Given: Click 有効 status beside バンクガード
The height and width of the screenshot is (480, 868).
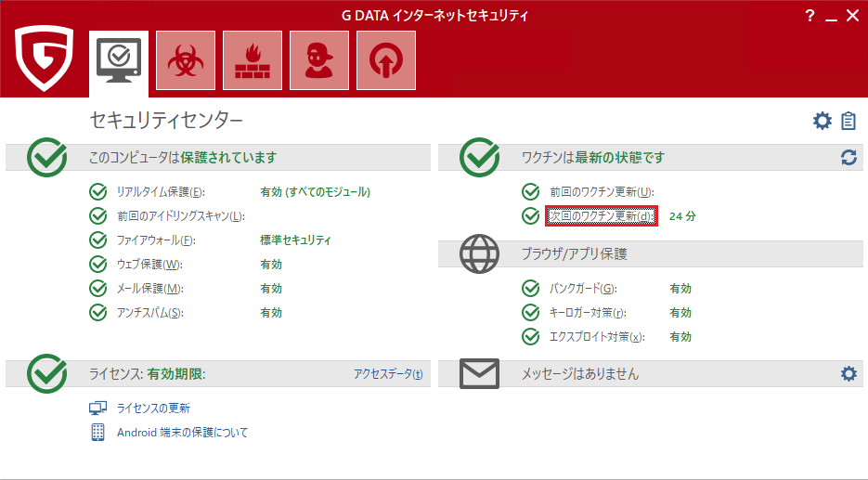Looking at the screenshot, I should click(x=680, y=289).
